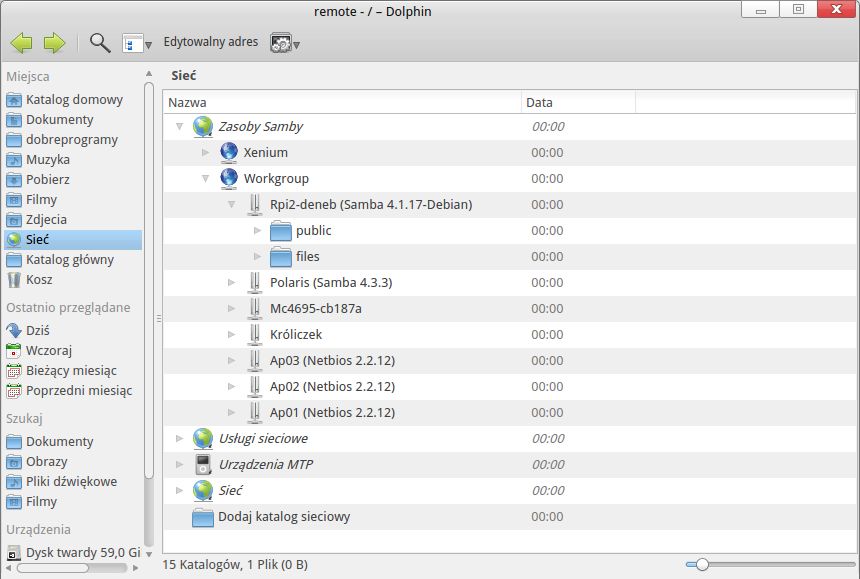Collapse the Workgroup node

click(x=205, y=179)
